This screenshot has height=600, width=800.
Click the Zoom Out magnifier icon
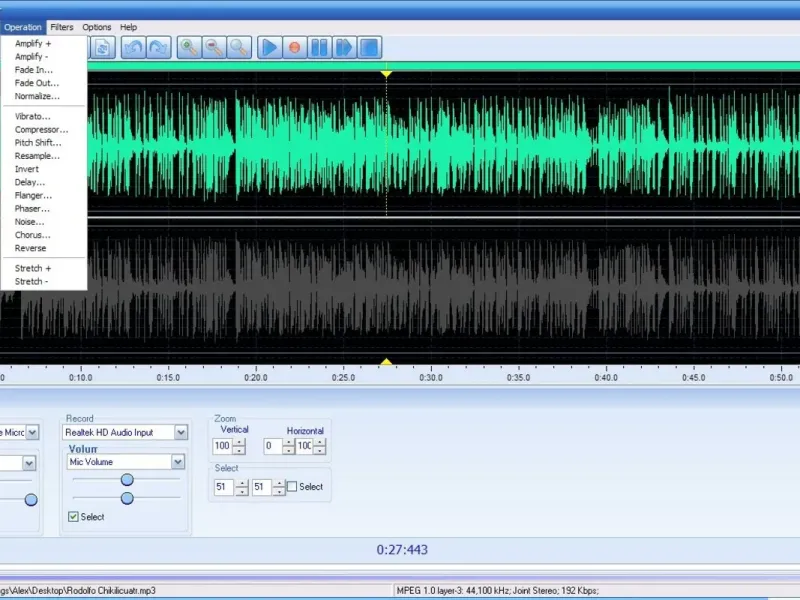pos(213,47)
